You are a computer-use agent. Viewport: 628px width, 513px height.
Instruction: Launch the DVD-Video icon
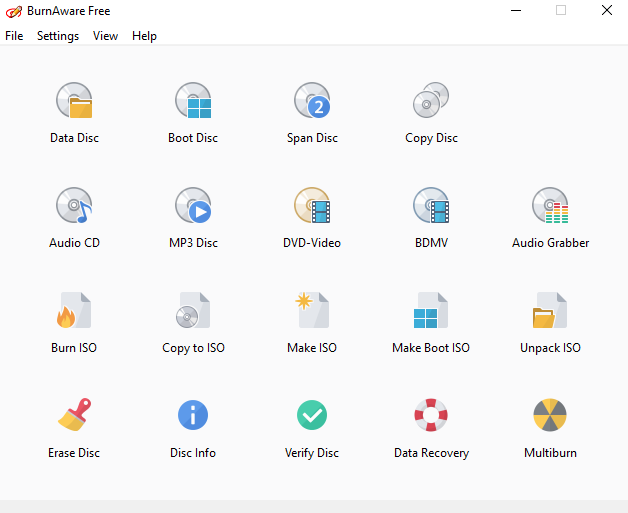[x=312, y=205]
